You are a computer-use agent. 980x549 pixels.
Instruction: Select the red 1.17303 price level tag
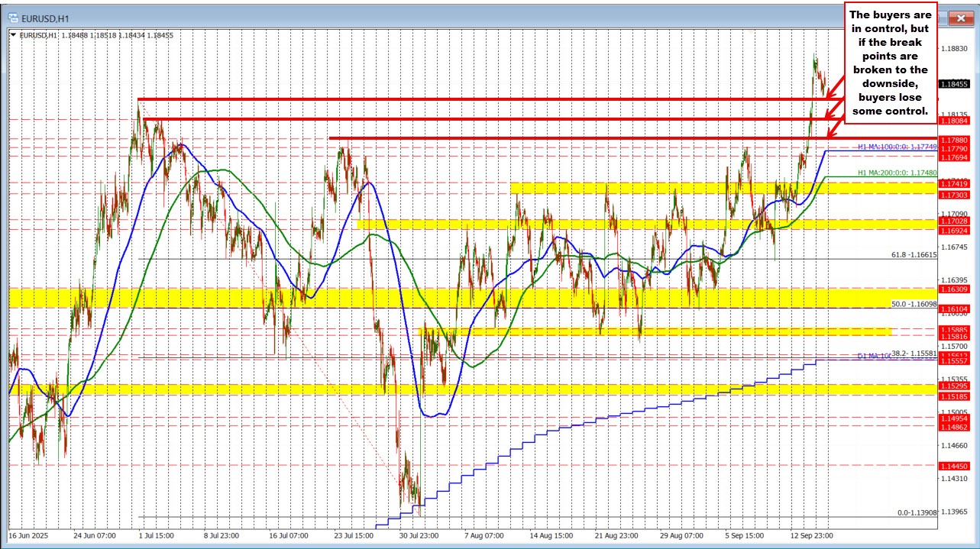point(956,195)
